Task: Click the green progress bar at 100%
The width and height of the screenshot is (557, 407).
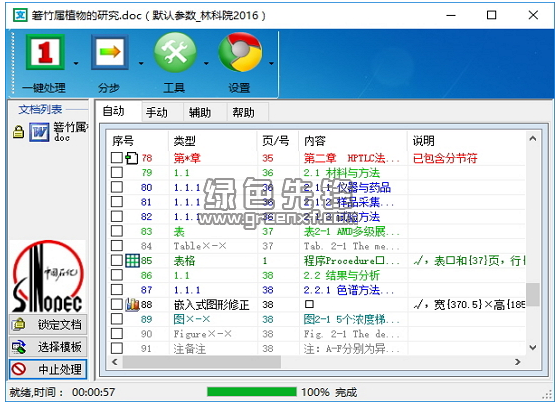Action: [x=252, y=392]
